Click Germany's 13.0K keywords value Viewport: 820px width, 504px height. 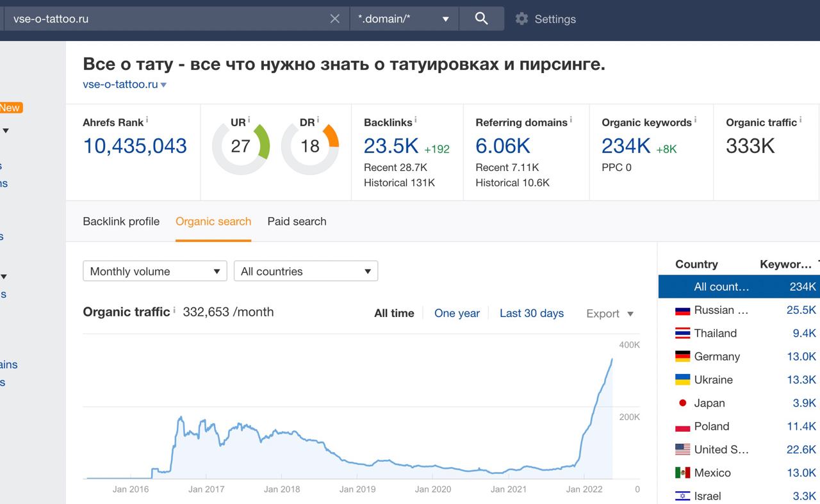coord(801,357)
